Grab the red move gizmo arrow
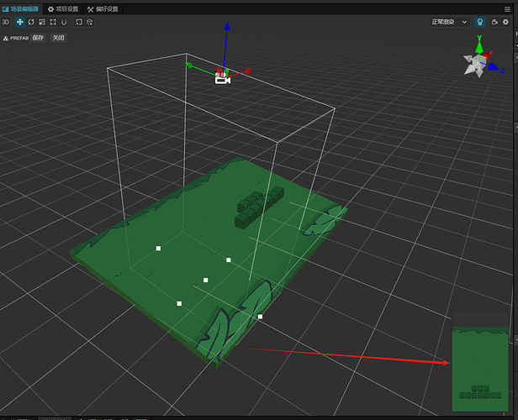Viewport: 518px width, 420px height. [248, 71]
